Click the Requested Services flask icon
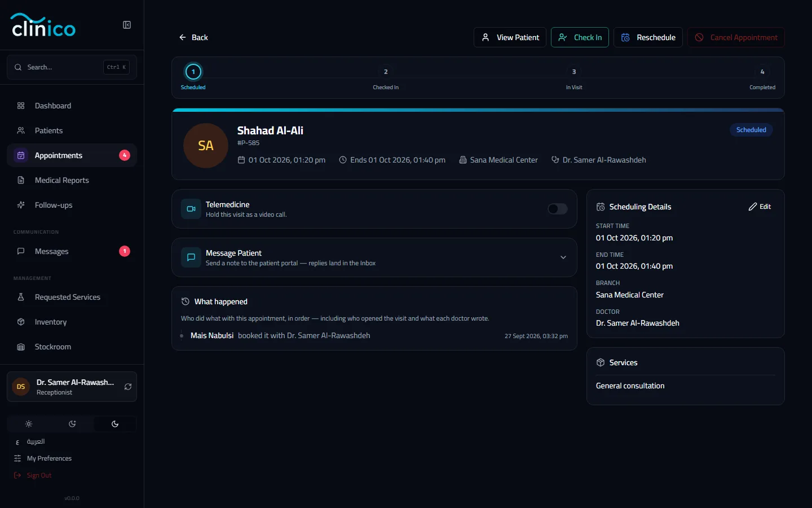812x508 pixels. pyautogui.click(x=21, y=297)
